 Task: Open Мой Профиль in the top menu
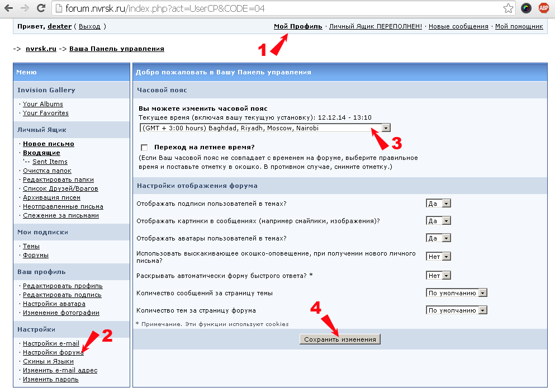(298, 26)
